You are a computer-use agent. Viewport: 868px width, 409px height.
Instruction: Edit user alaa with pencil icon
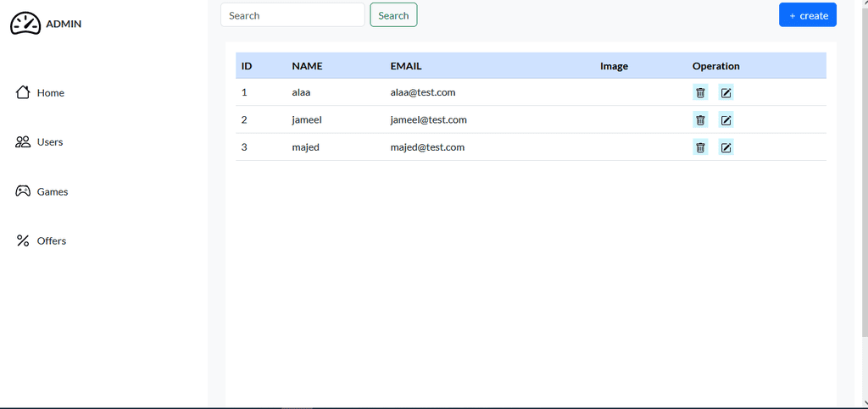[726, 92]
